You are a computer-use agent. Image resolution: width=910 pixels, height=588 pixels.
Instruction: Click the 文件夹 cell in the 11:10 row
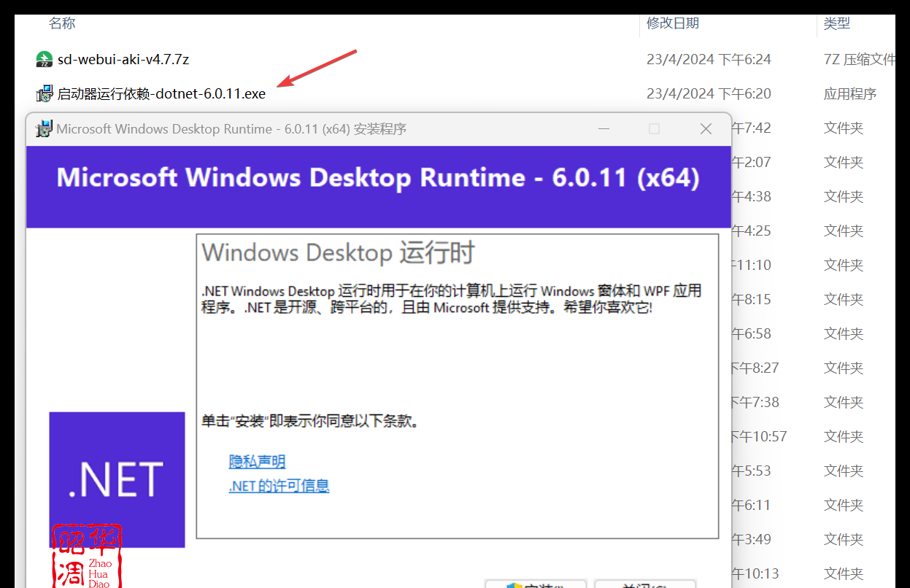pos(844,265)
